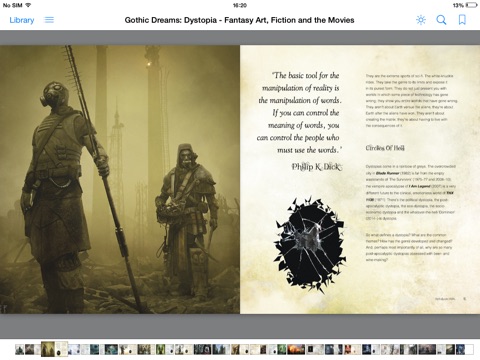The height and width of the screenshot is (360, 480).
Task: Tap the No SIM carrier label
Action: pyautogui.click(x=12, y=5)
